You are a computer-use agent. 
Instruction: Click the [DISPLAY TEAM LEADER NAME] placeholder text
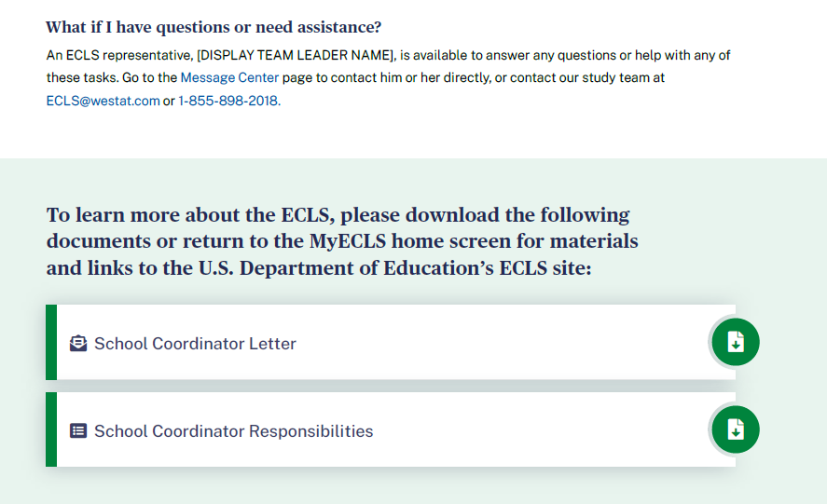tap(296, 55)
